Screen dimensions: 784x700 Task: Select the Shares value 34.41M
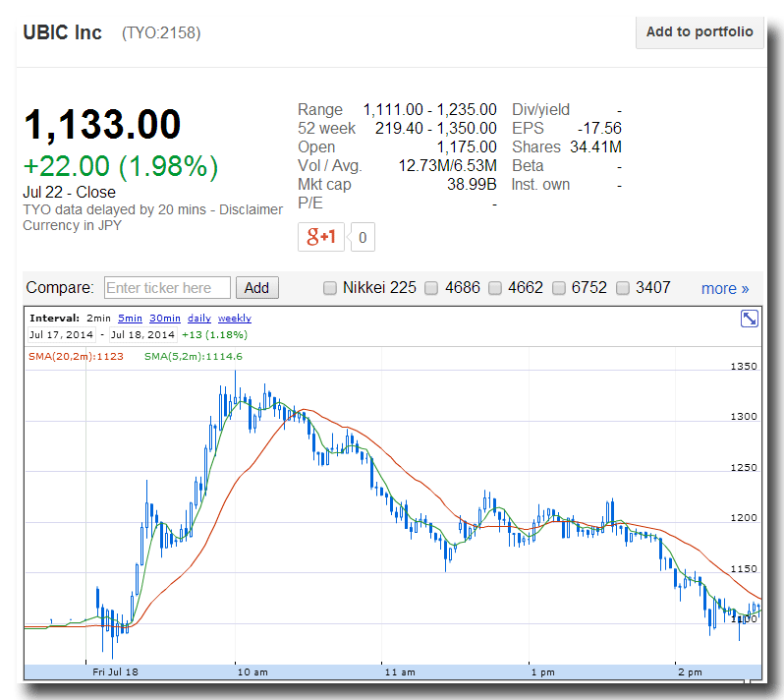596,147
